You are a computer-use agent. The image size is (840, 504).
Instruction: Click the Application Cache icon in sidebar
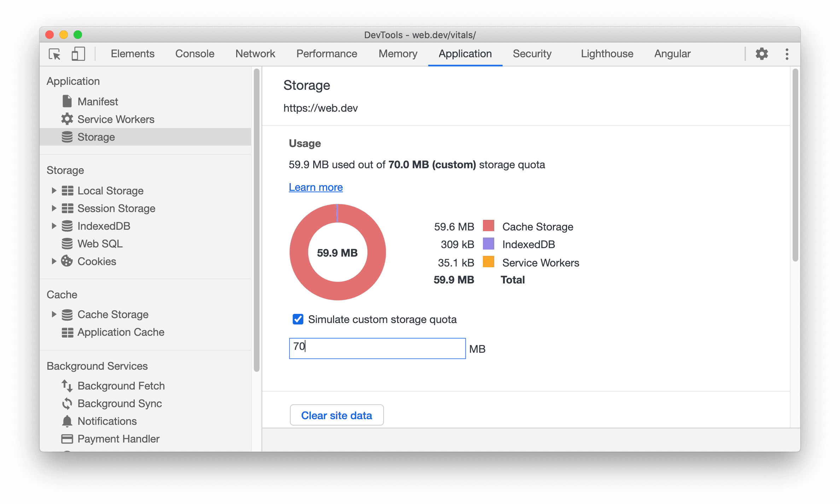(x=66, y=332)
